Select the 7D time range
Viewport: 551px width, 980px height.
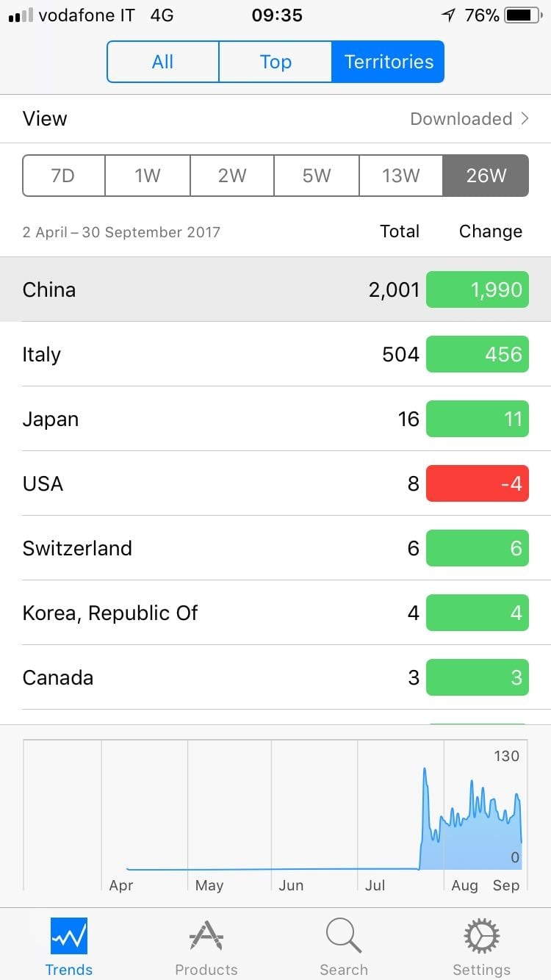coord(64,176)
